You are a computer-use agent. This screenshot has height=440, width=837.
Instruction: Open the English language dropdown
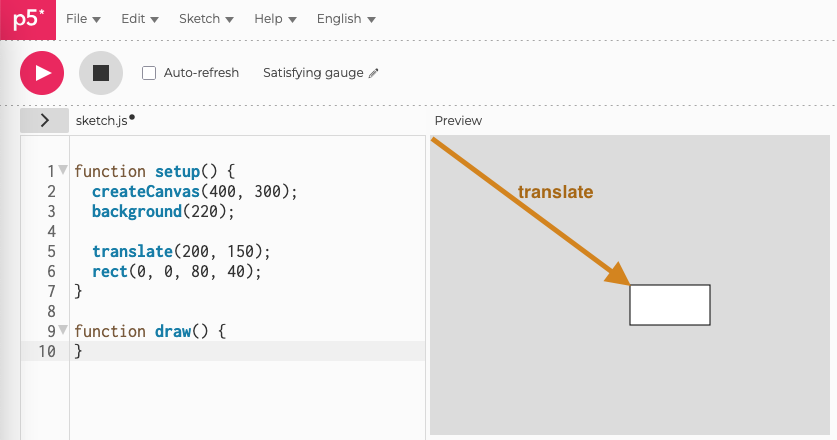[345, 19]
